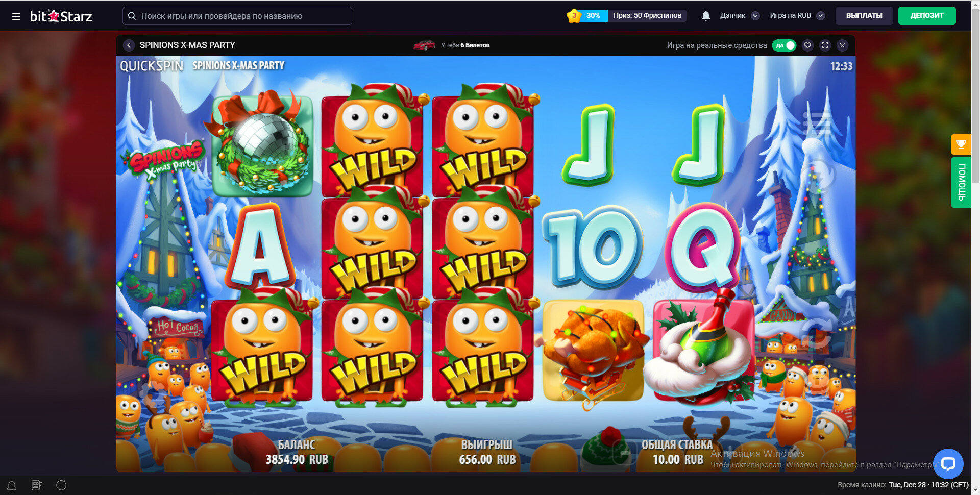980x495 pixels.
Task: Add game to favorites with heart icon
Action: [807, 45]
